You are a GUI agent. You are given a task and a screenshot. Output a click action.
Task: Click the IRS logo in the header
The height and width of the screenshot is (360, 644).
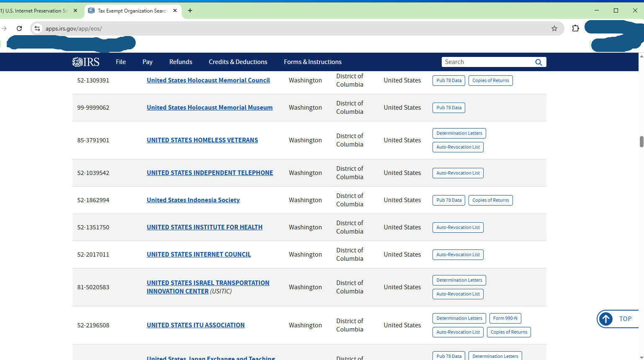(x=86, y=62)
